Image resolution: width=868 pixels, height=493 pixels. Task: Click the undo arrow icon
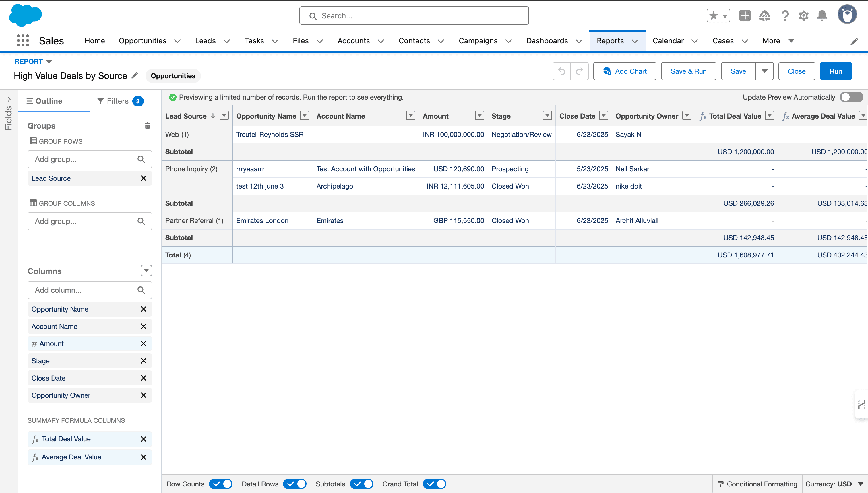(561, 71)
